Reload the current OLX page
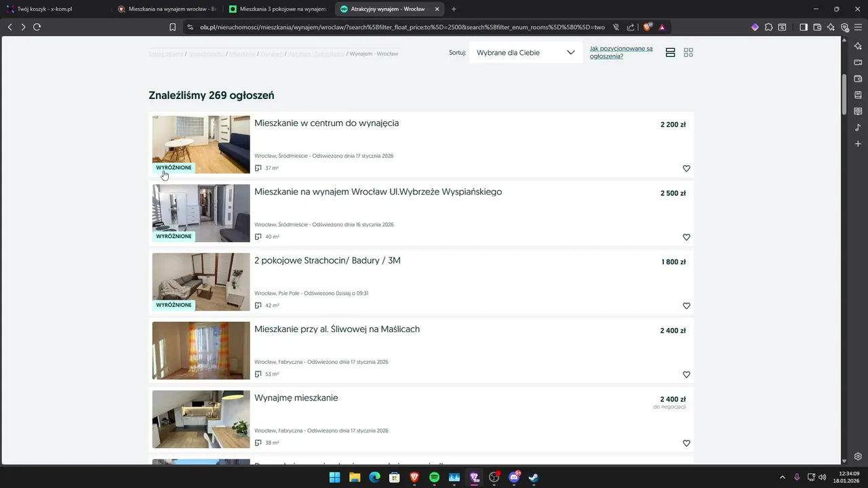 coord(37,27)
